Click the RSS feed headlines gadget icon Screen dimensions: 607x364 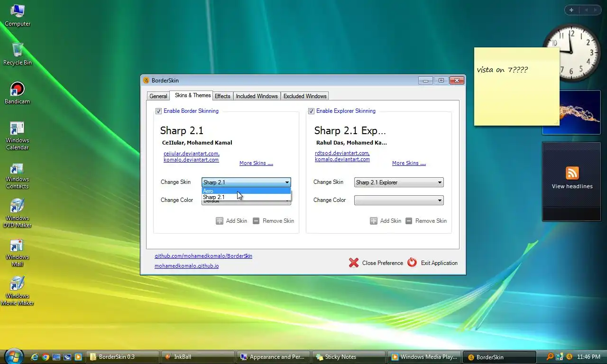click(x=572, y=173)
